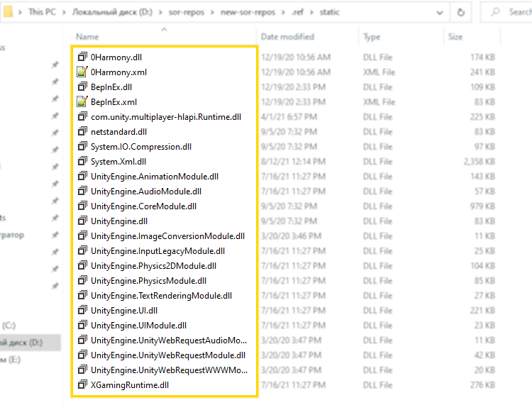Click the BepInEx.dll file icon
The image size is (532, 410).
[x=82, y=87]
